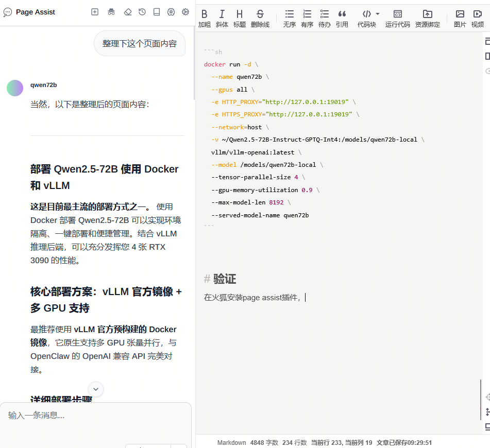This screenshot has width=490, height=448.
Task: Insert a video with 视频
Action: pyautogui.click(x=478, y=18)
